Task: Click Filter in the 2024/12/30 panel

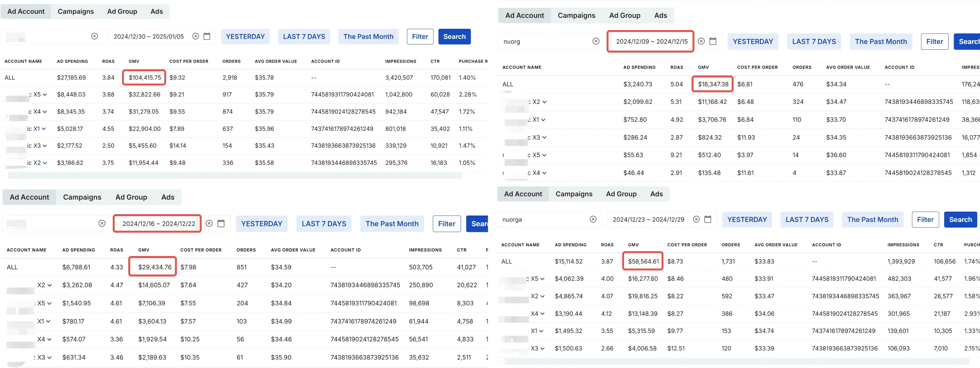Action: (x=420, y=36)
